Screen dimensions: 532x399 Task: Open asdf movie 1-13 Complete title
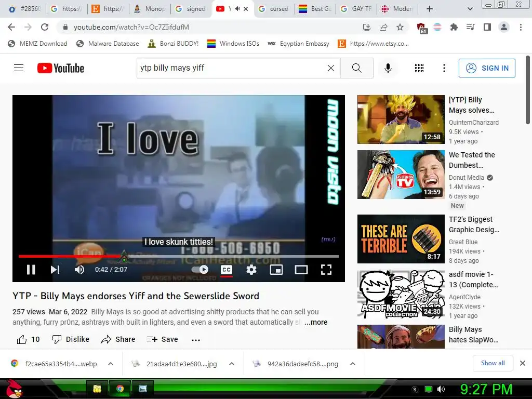473,280
